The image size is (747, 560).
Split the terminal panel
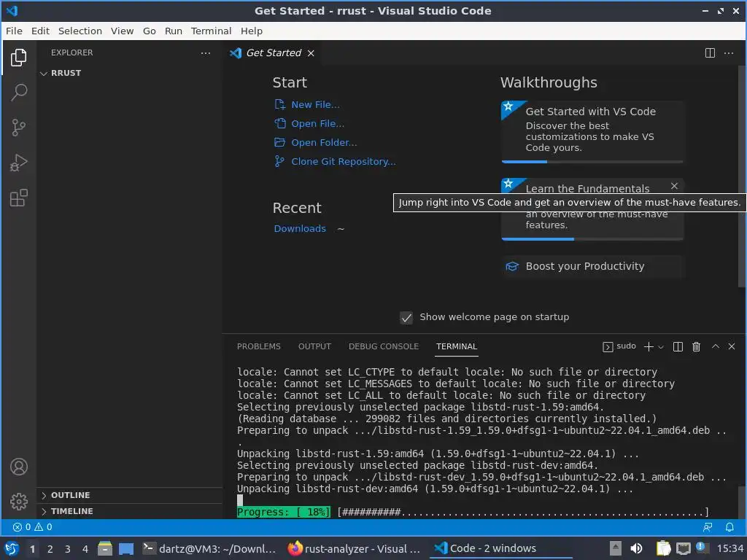click(x=678, y=346)
